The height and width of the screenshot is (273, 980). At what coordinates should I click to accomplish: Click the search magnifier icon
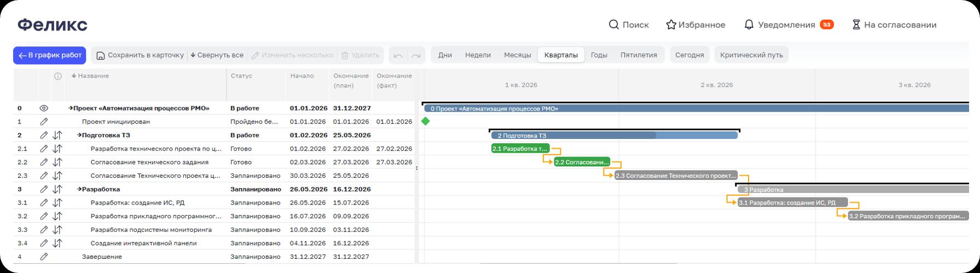[x=614, y=25]
